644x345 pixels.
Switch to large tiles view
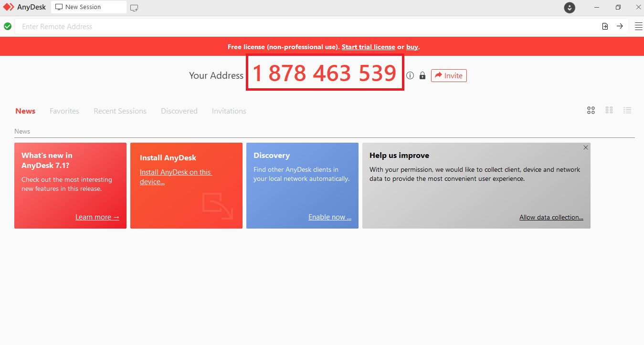pos(591,110)
